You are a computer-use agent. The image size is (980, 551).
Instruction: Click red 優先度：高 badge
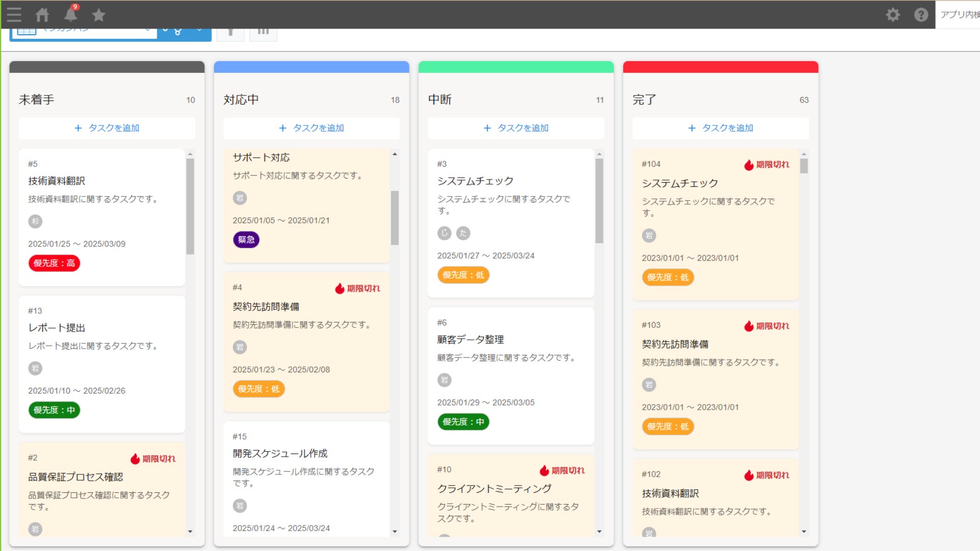click(54, 263)
